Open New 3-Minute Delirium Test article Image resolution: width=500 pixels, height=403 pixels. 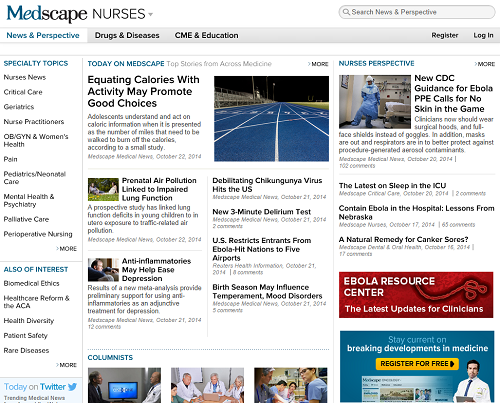261,212
